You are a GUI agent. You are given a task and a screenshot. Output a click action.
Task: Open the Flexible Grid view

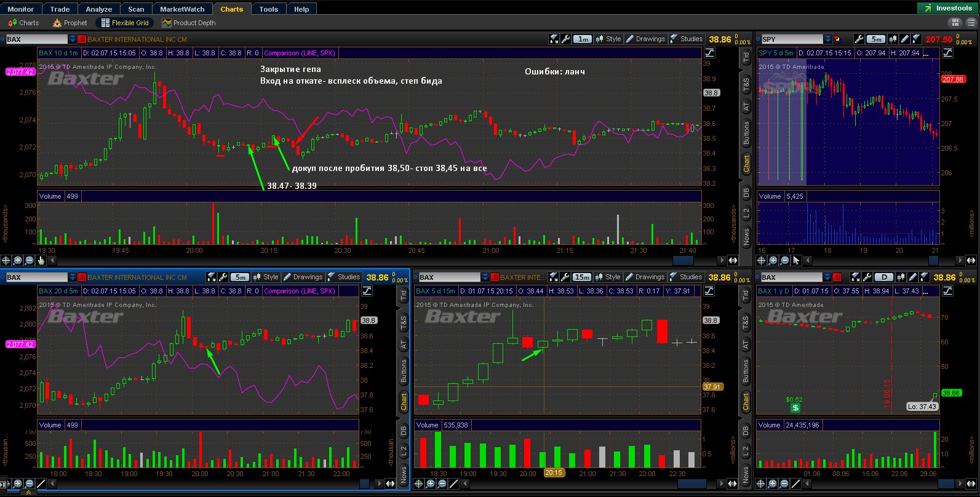coord(125,23)
